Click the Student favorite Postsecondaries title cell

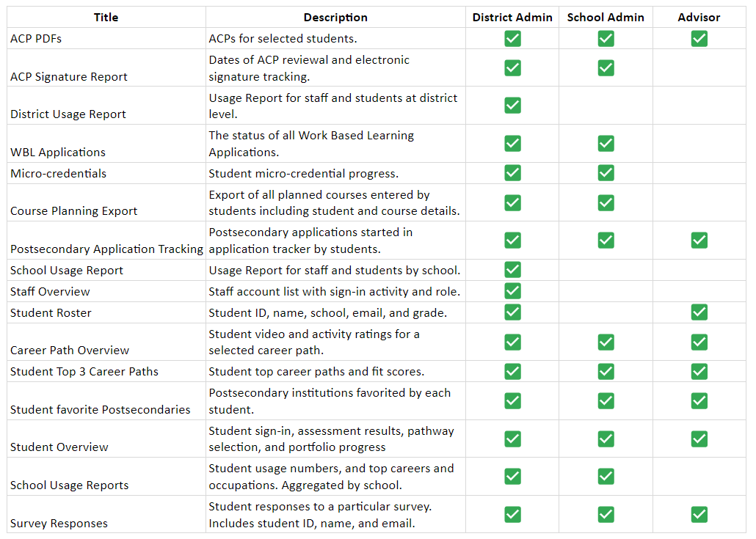(x=101, y=409)
